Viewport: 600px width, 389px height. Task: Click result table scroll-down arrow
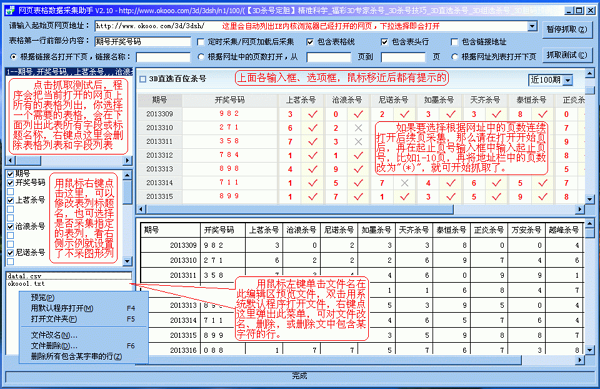[590, 350]
